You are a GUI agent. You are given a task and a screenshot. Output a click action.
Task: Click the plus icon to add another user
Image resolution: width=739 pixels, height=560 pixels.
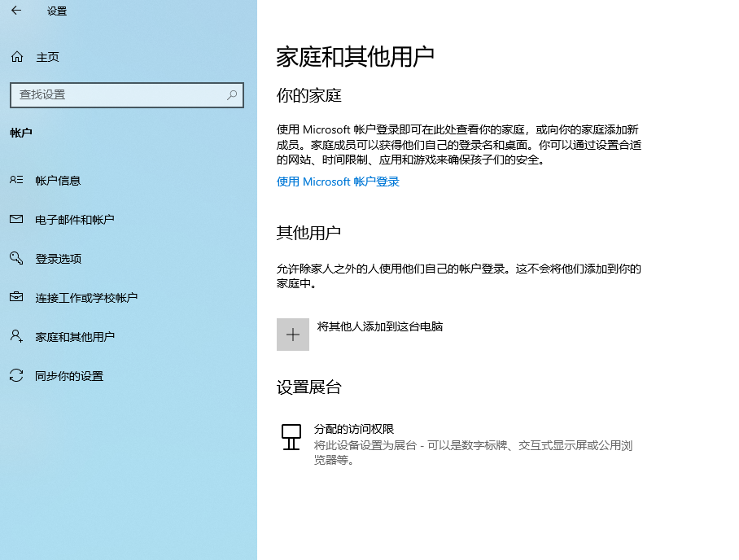(293, 335)
